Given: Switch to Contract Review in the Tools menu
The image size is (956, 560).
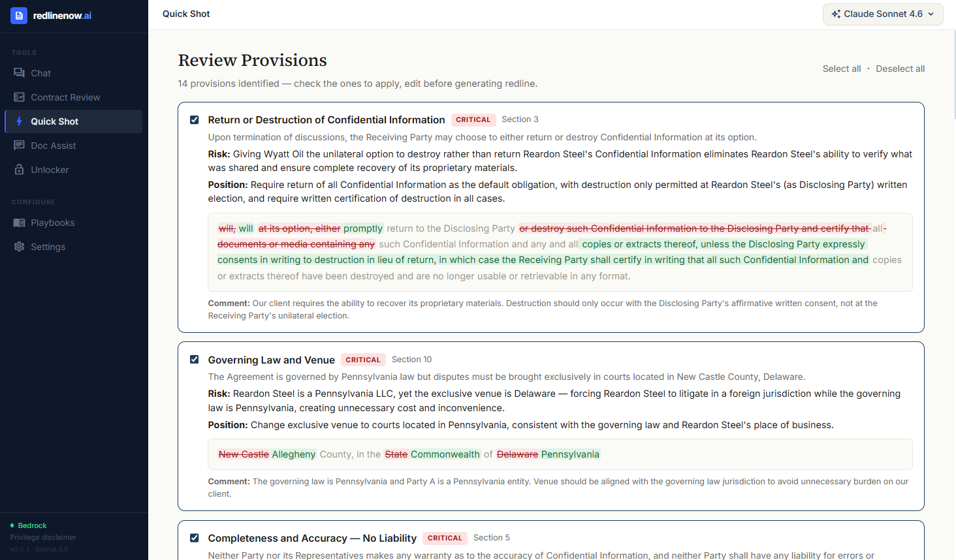Looking at the screenshot, I should coord(65,97).
